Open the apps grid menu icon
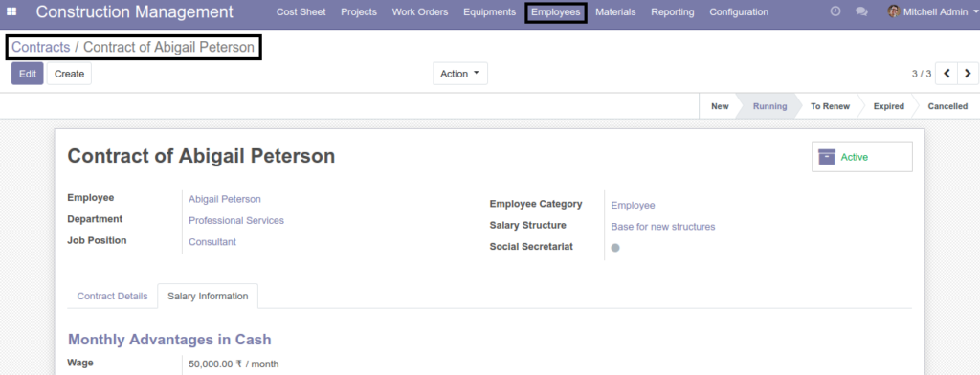This screenshot has width=980, height=375. click(x=11, y=11)
